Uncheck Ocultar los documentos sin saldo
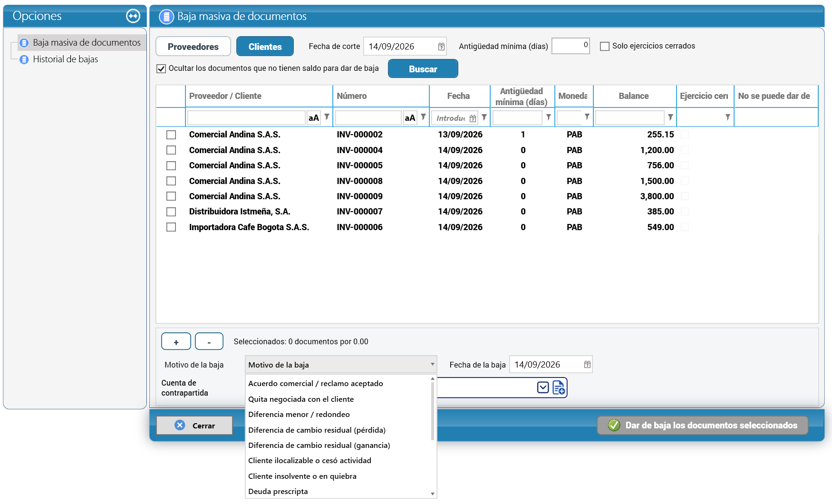The width and height of the screenshot is (832, 504). click(161, 68)
